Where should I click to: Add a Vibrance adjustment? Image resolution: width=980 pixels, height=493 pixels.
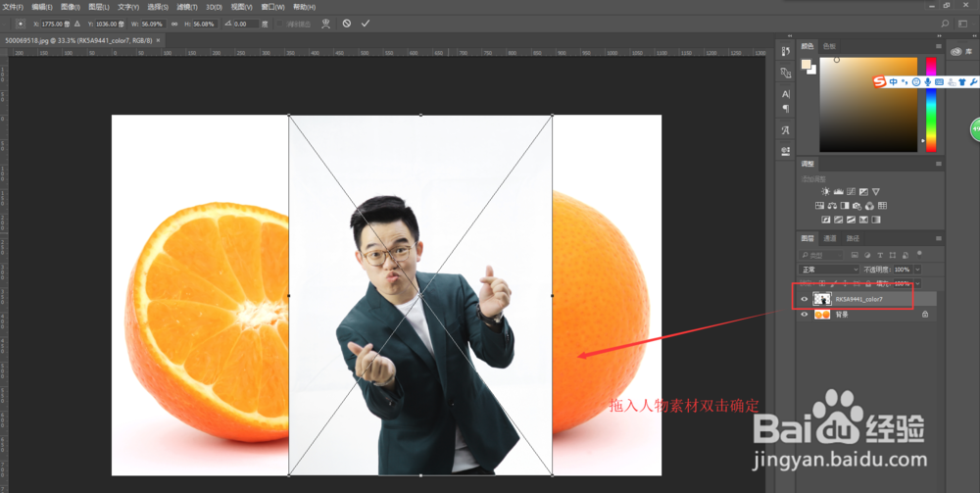click(x=876, y=192)
